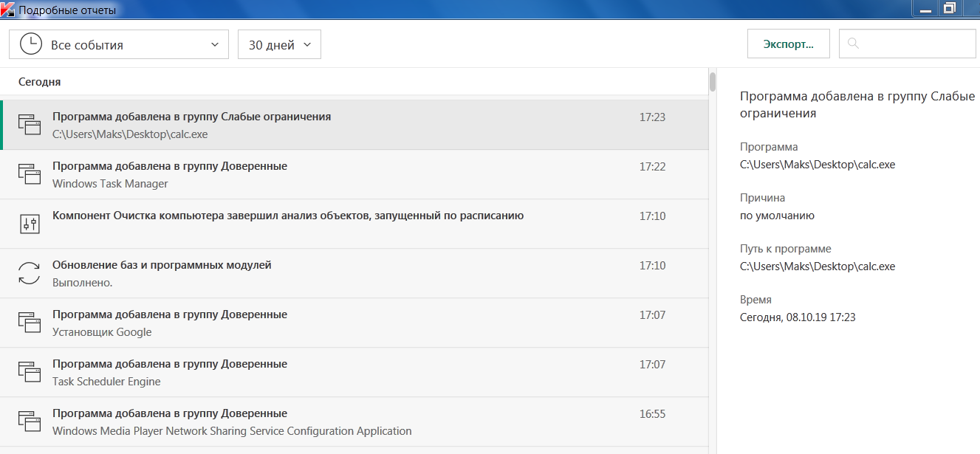Click the refresh arrows icon for database update
Image resolution: width=980 pixels, height=454 pixels.
click(x=29, y=273)
